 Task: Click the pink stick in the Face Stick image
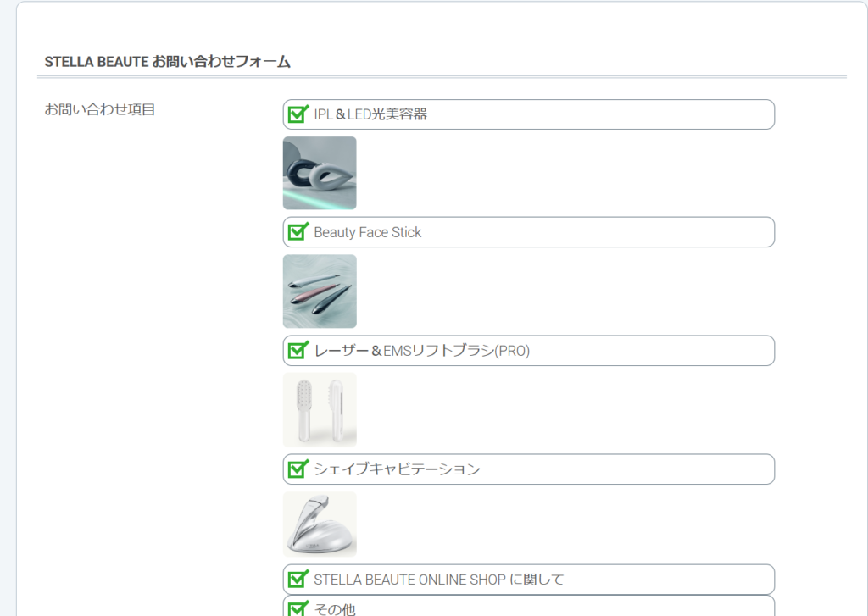[315, 293]
